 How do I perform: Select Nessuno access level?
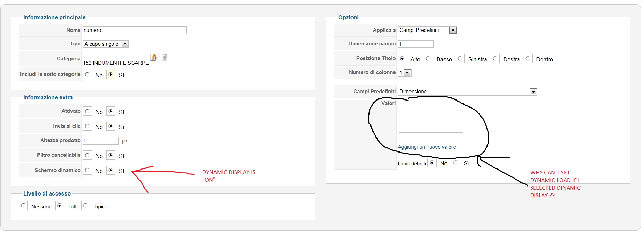pyautogui.click(x=23, y=206)
